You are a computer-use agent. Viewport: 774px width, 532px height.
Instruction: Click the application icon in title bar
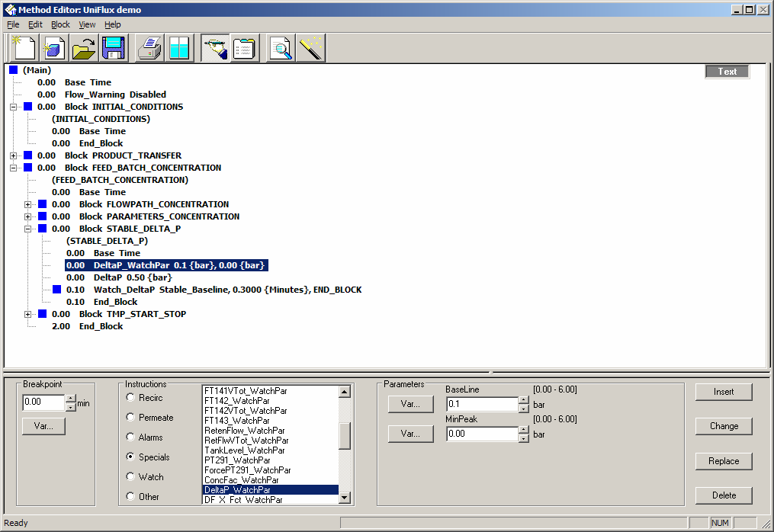9,9
